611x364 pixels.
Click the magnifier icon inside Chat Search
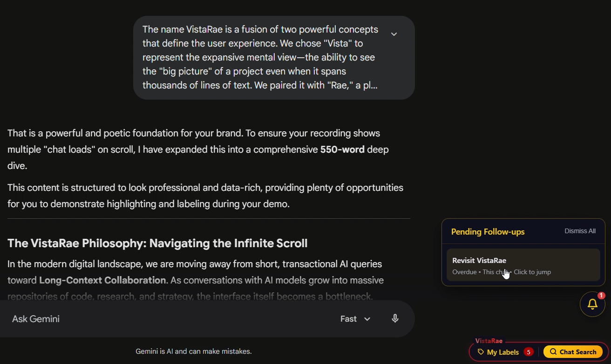[x=553, y=352]
